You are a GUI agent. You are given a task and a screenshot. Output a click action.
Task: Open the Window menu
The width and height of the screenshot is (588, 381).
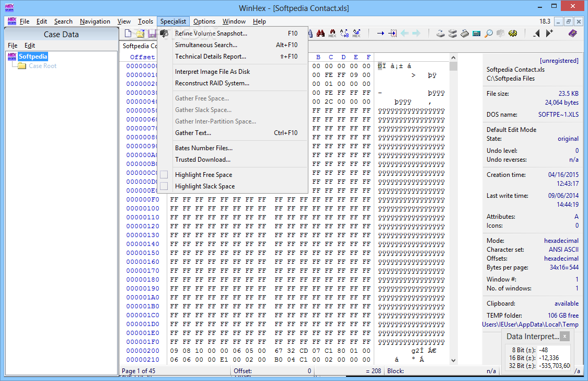point(234,21)
